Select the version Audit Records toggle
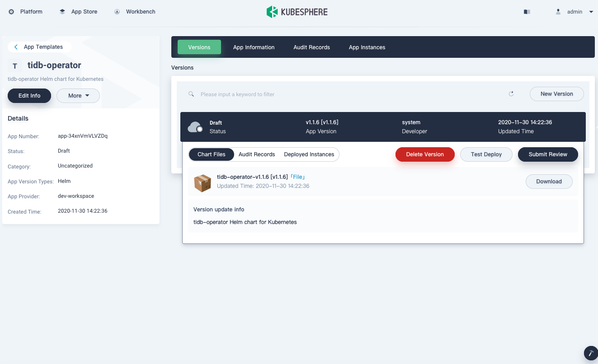This screenshot has height=364, width=598. tap(257, 154)
